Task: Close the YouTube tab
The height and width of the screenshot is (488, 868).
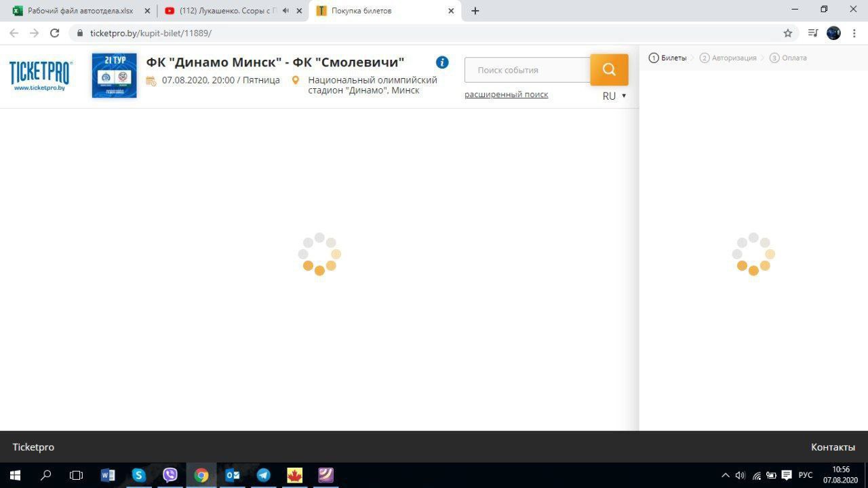Action: 299,11
